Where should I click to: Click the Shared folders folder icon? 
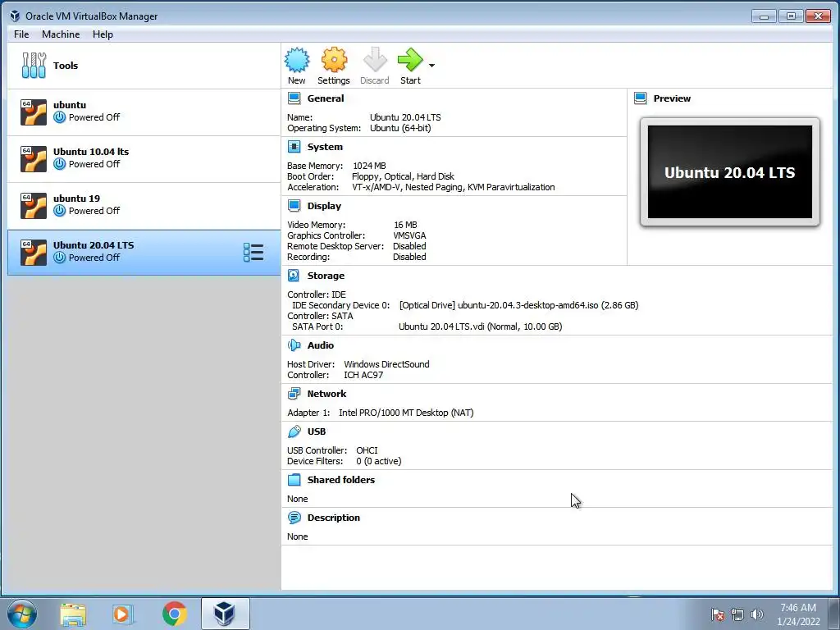pos(294,479)
